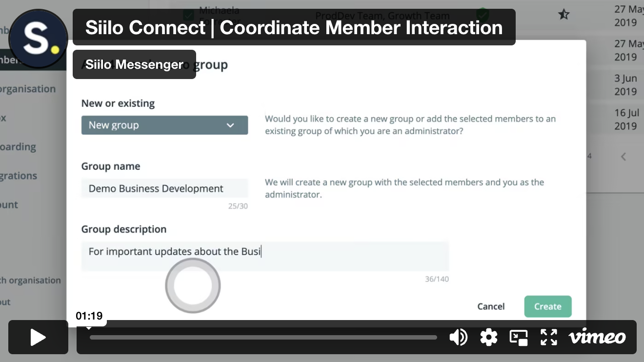The width and height of the screenshot is (644, 362).
Task: Expand the chevron on New group selector
Action: [x=230, y=125]
